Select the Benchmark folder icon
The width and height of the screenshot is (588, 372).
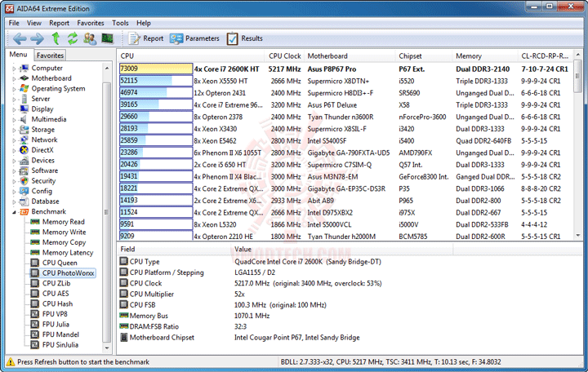pos(24,211)
